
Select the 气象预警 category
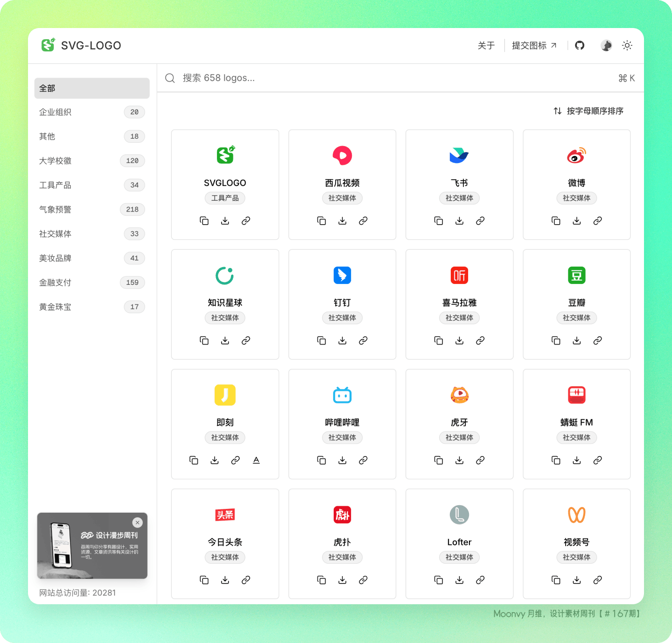(x=56, y=209)
